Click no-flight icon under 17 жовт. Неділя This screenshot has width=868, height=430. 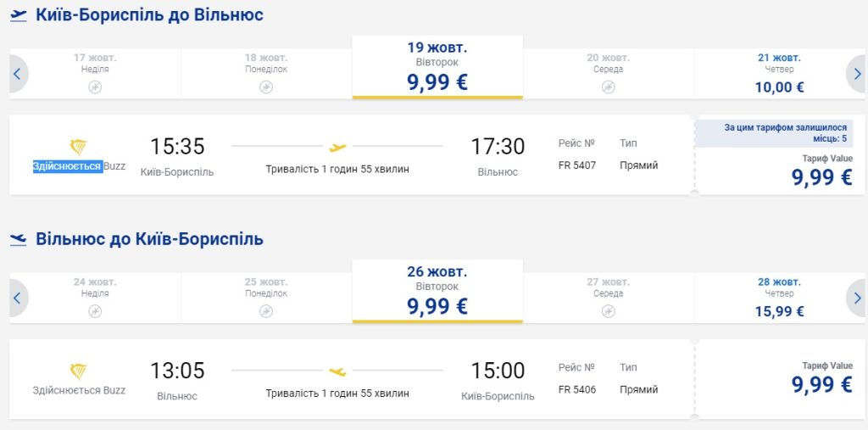(x=95, y=87)
